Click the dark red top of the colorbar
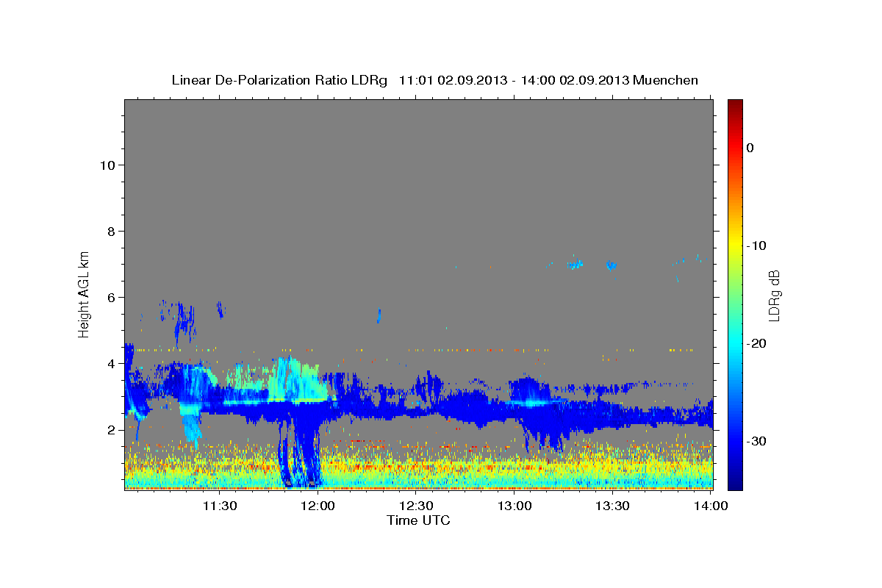Screen dimensions: 882x588 (735, 104)
